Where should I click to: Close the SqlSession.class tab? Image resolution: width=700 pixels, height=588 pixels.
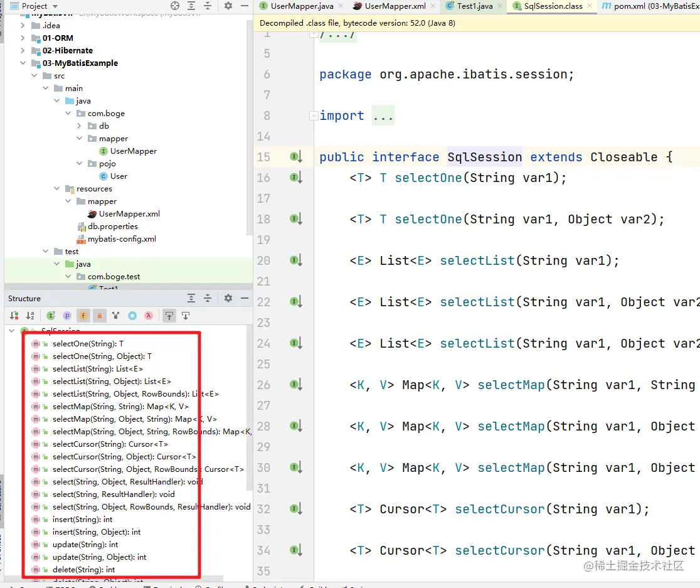pyautogui.click(x=590, y=6)
